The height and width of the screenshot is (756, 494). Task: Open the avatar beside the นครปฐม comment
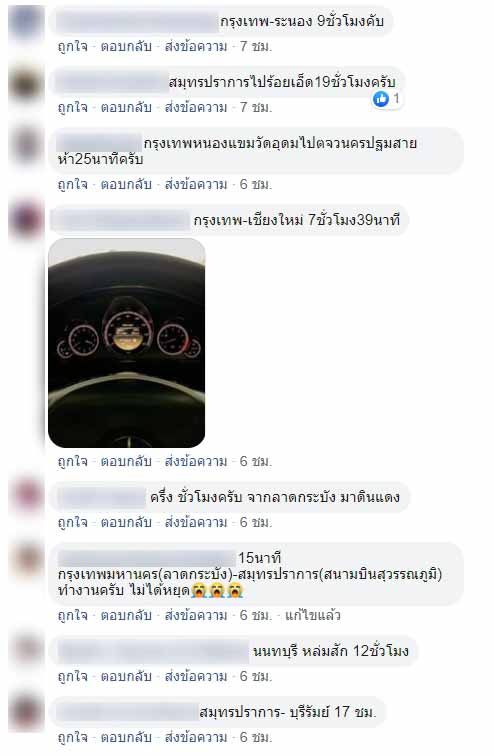click(25, 145)
